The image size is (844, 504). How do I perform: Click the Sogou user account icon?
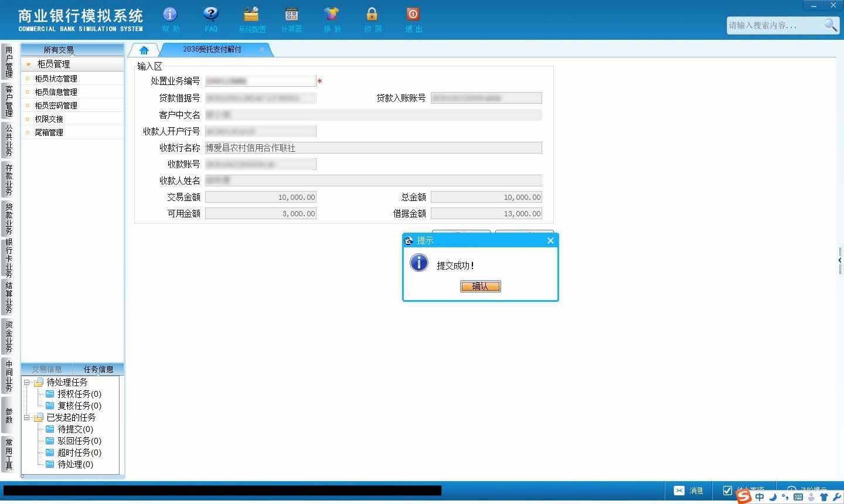click(x=811, y=497)
